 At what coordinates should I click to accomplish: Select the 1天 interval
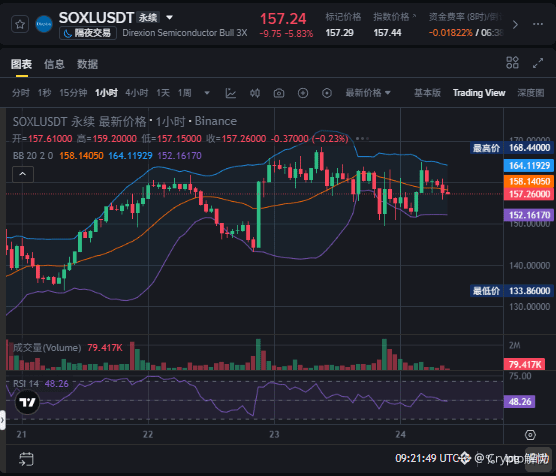[163, 93]
